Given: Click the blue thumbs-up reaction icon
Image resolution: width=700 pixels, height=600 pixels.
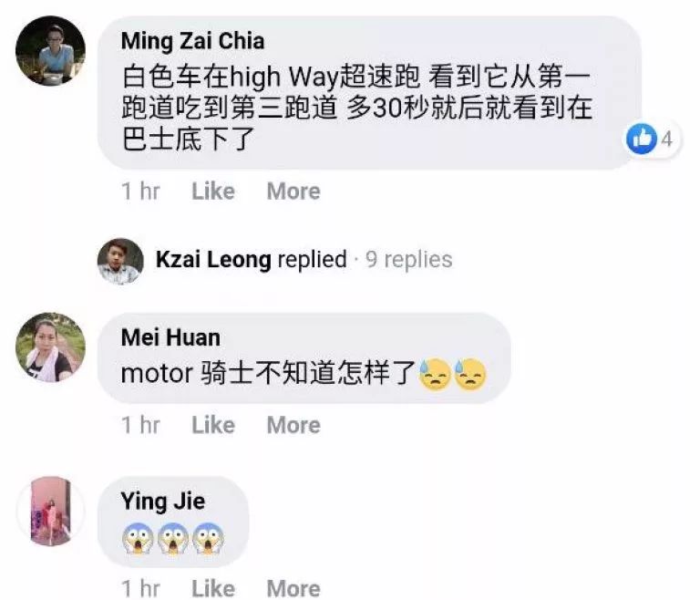Looking at the screenshot, I should (642, 139).
